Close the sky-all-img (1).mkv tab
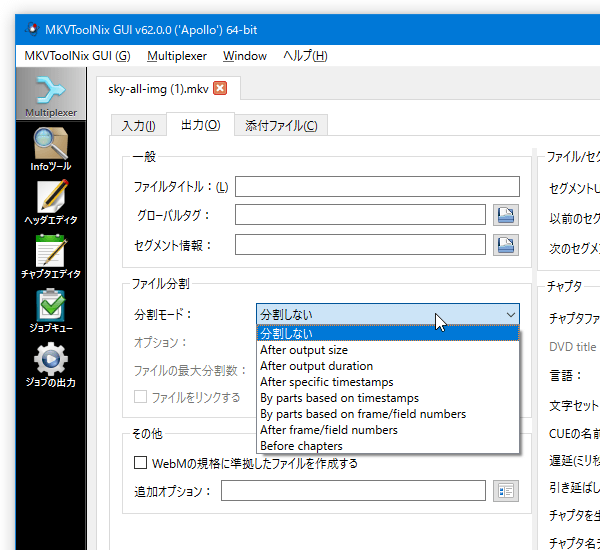This screenshot has width=600, height=550. click(x=220, y=88)
